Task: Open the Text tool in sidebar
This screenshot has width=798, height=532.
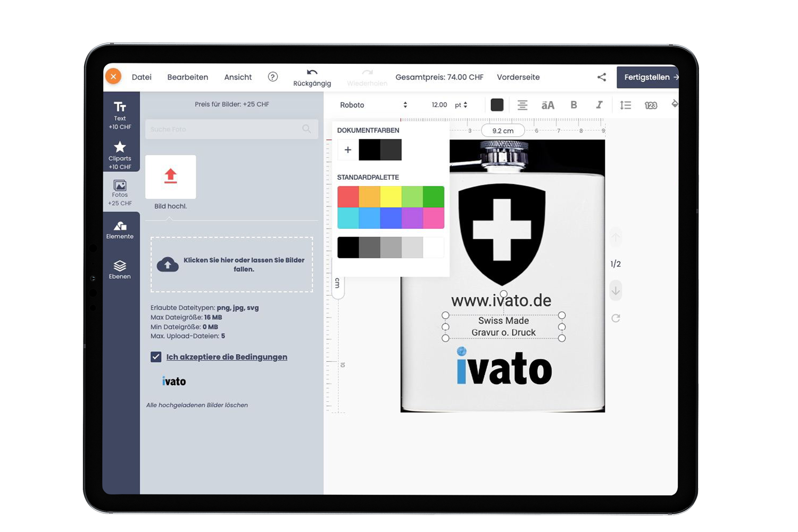Action: pos(120,114)
